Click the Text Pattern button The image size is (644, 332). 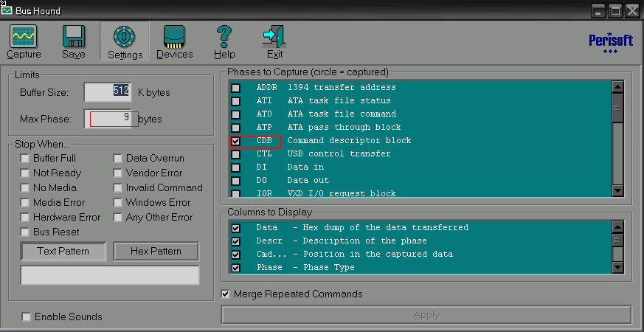click(x=63, y=251)
